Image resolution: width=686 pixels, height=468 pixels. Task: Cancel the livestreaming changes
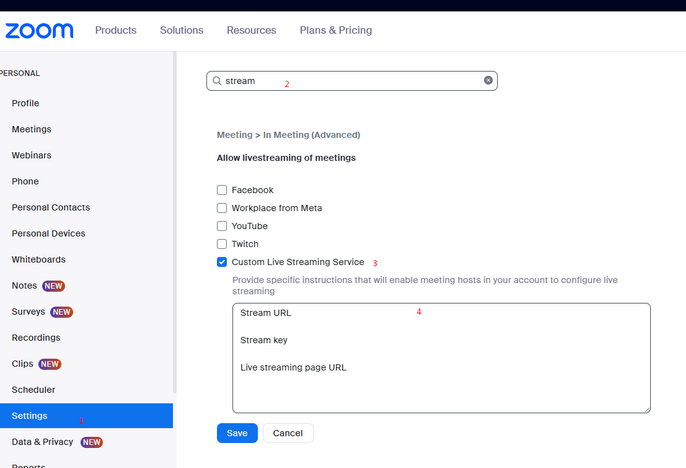(288, 433)
